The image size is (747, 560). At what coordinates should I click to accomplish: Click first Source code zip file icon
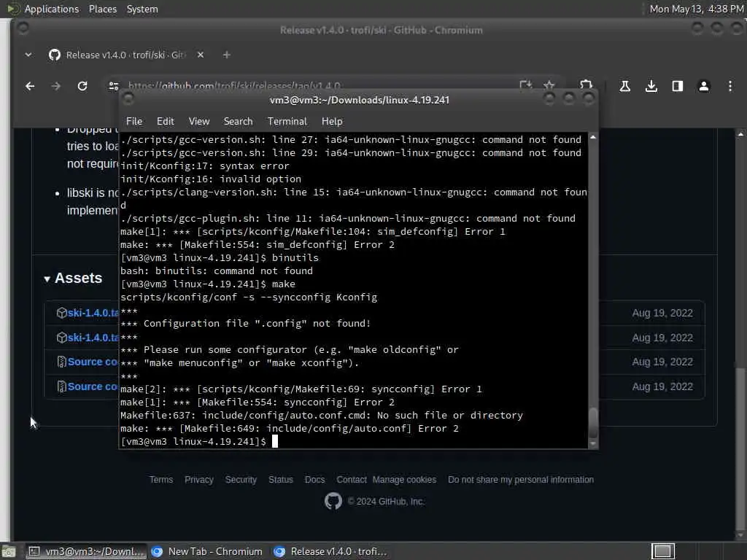pyautogui.click(x=61, y=362)
